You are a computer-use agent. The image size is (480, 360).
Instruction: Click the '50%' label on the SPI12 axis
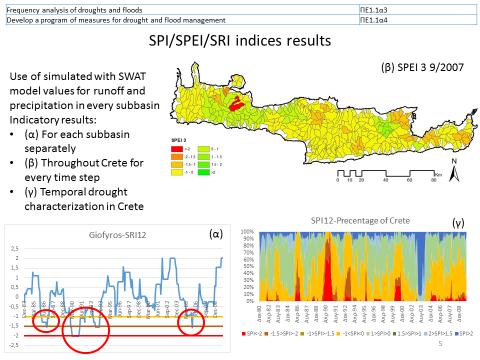249,266
